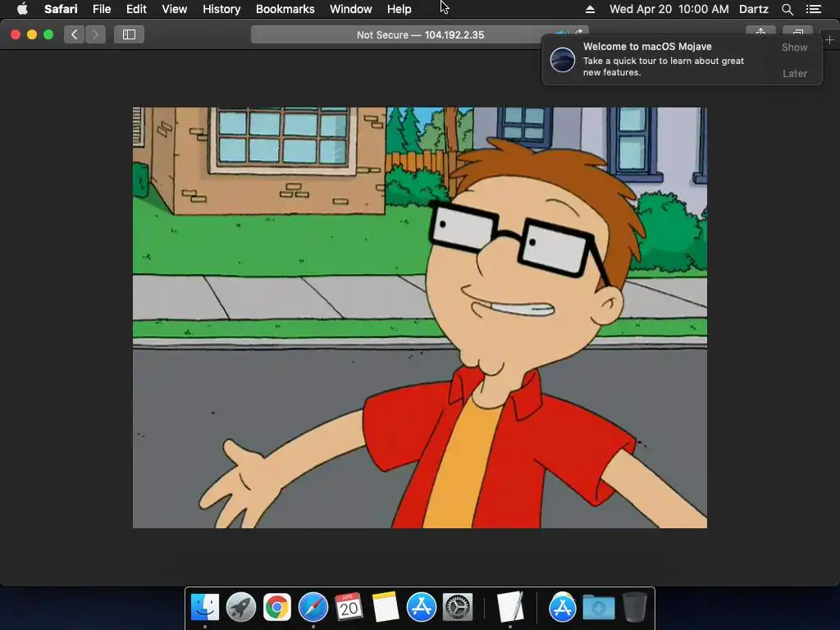Click the Share button in Safari toolbar
840x630 pixels.
(x=760, y=31)
